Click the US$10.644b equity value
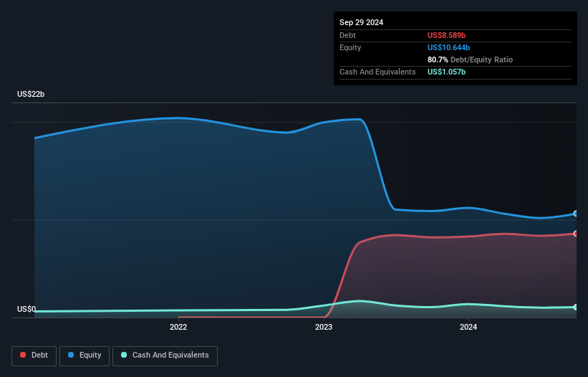The image size is (588, 377). tap(448, 47)
